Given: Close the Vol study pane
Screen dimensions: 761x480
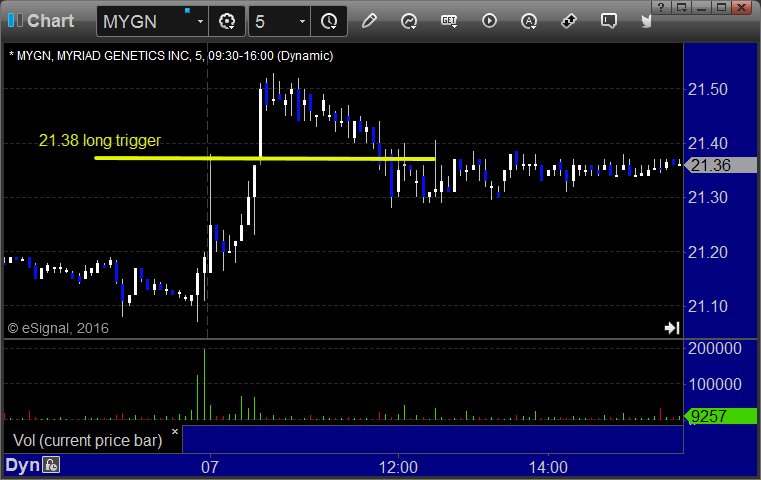Looking at the screenshot, I should [x=175, y=431].
